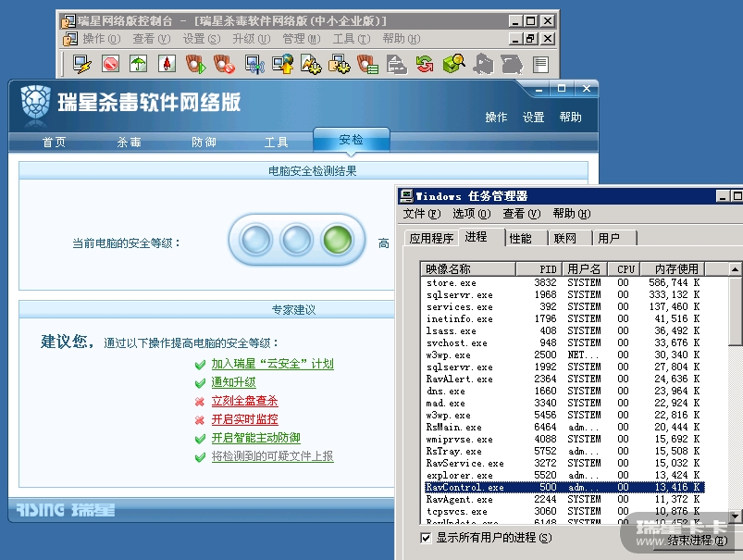Switch to the 防御 tab
Screen dimensions: 743x560
pyautogui.click(x=204, y=143)
